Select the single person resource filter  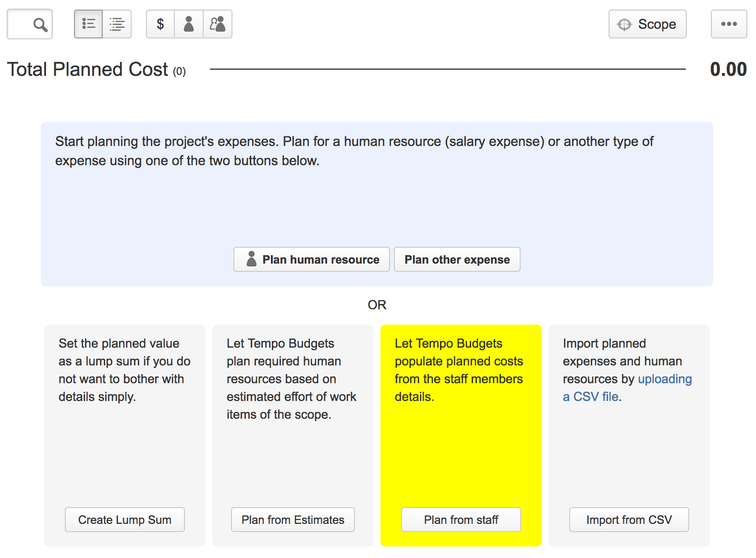[189, 24]
